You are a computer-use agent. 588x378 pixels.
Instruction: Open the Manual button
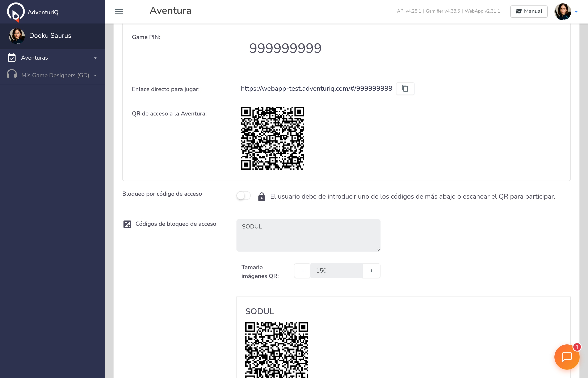pos(529,11)
